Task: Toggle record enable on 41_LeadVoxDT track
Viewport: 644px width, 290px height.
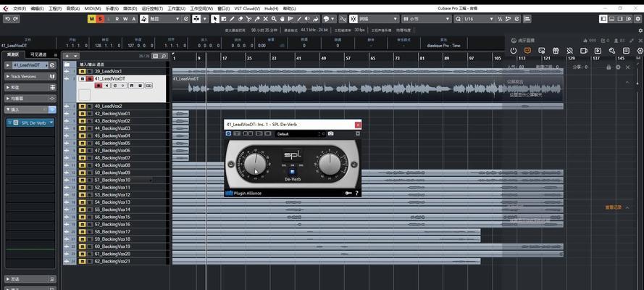Action: click(99, 86)
